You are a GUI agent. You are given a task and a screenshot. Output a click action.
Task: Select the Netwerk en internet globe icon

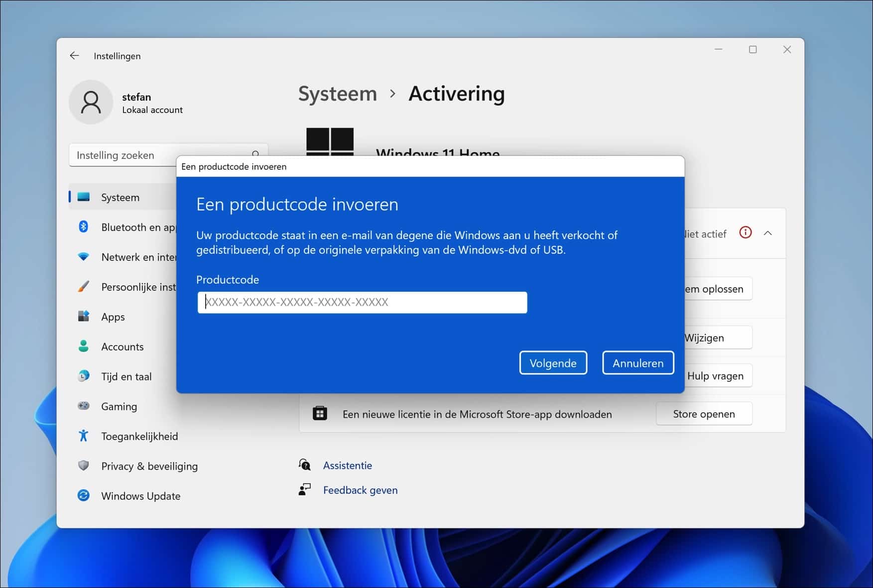pos(84,257)
